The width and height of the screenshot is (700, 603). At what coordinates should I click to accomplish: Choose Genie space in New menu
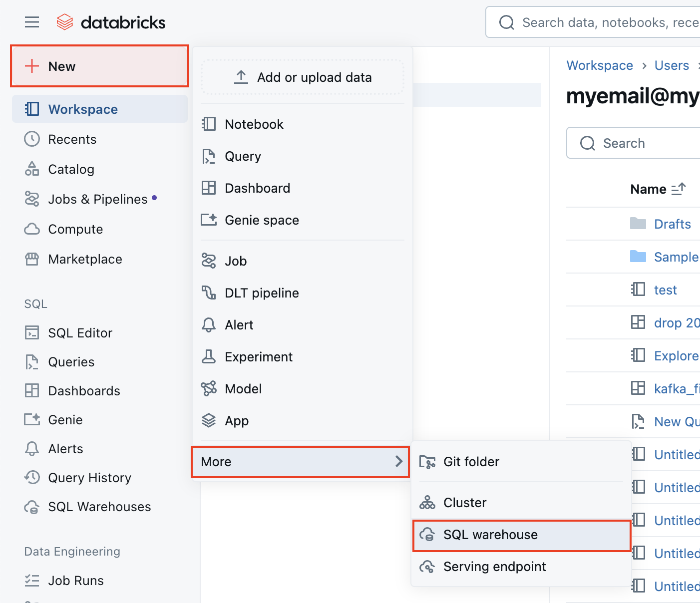[303, 220]
